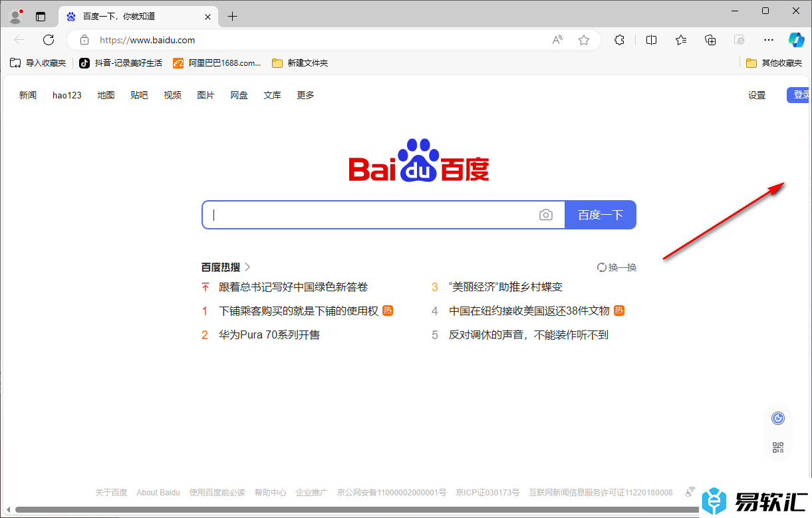Open 图片 in Baidu nav
Image resolution: width=812 pixels, height=518 pixels.
click(205, 95)
